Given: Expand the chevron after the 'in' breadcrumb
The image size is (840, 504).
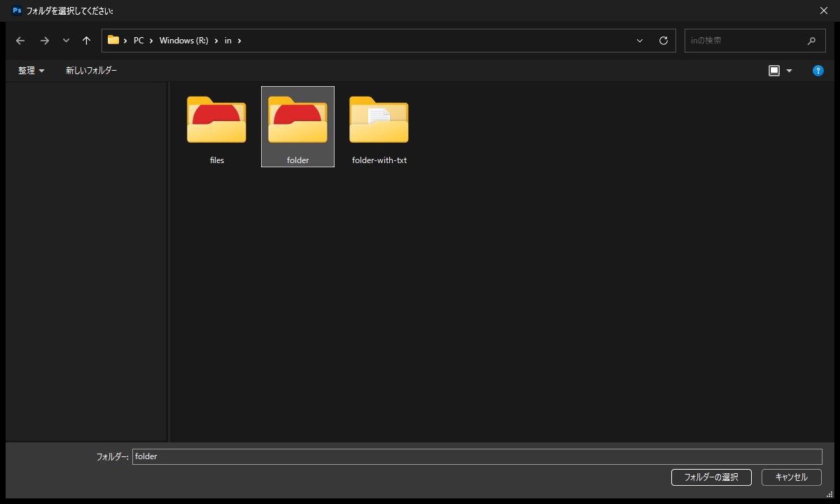Looking at the screenshot, I should pos(239,41).
